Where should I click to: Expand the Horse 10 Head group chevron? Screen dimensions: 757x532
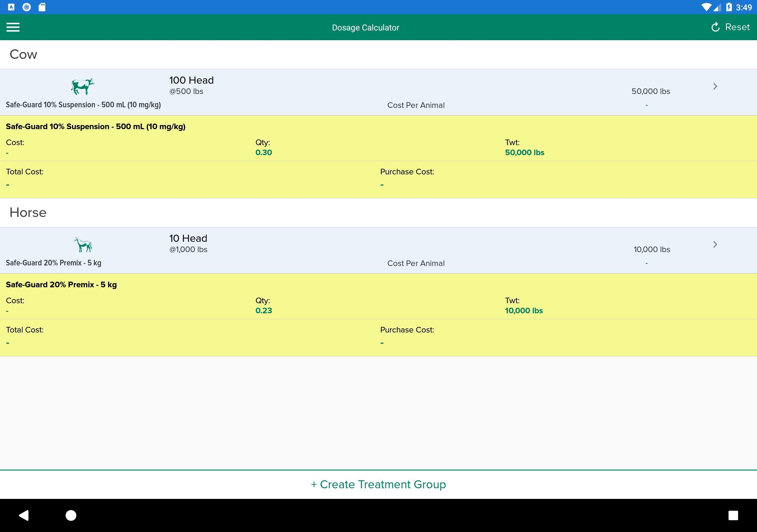715,245
